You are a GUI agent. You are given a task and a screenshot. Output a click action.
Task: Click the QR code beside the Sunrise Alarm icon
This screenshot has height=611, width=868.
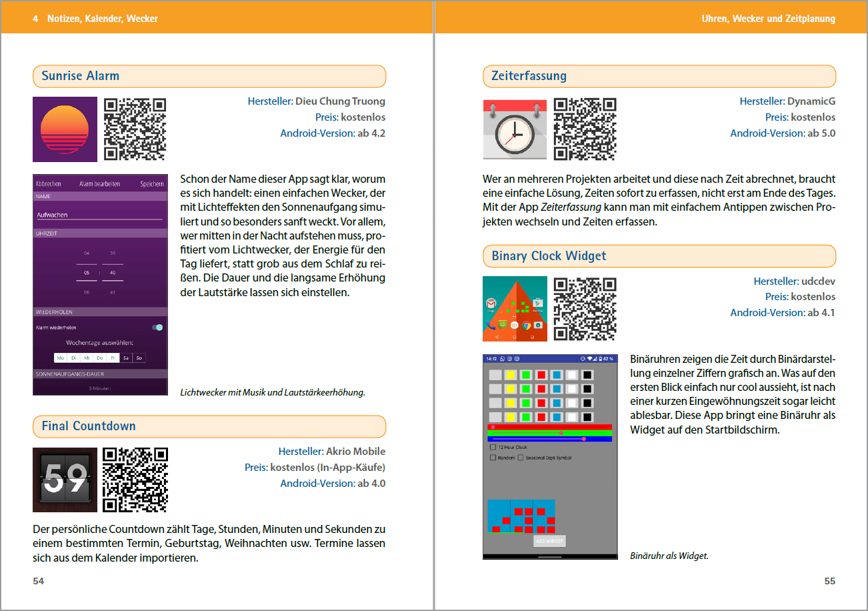click(136, 129)
